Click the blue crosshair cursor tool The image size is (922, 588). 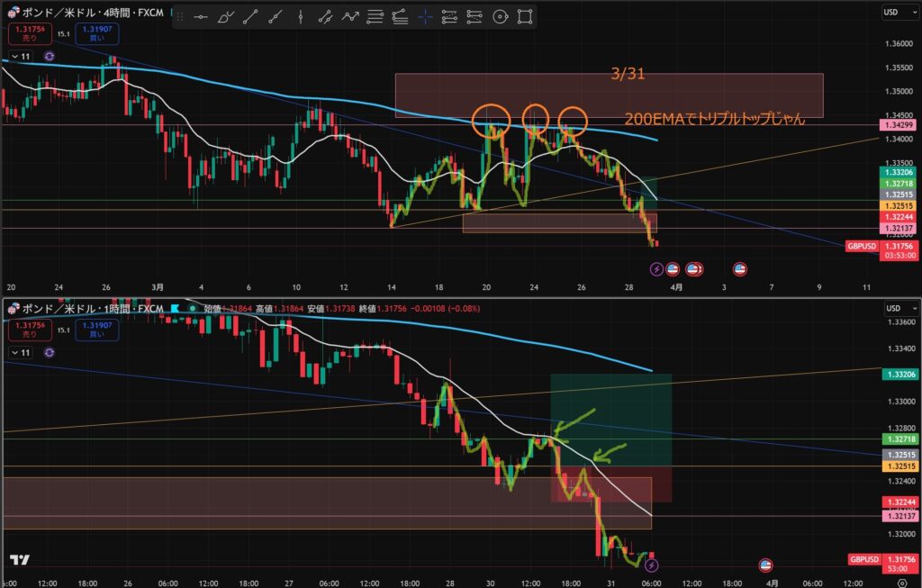point(425,16)
